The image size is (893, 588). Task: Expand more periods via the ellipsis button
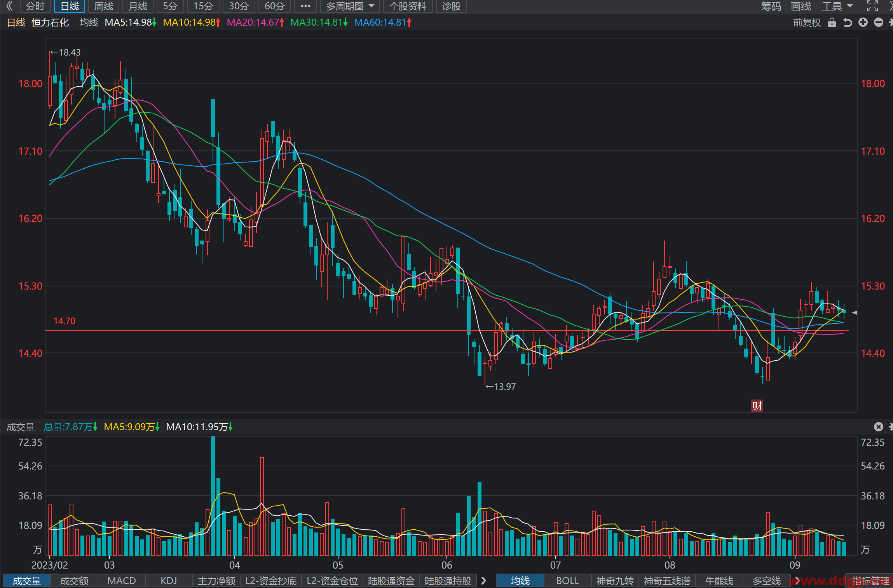pyautogui.click(x=306, y=6)
